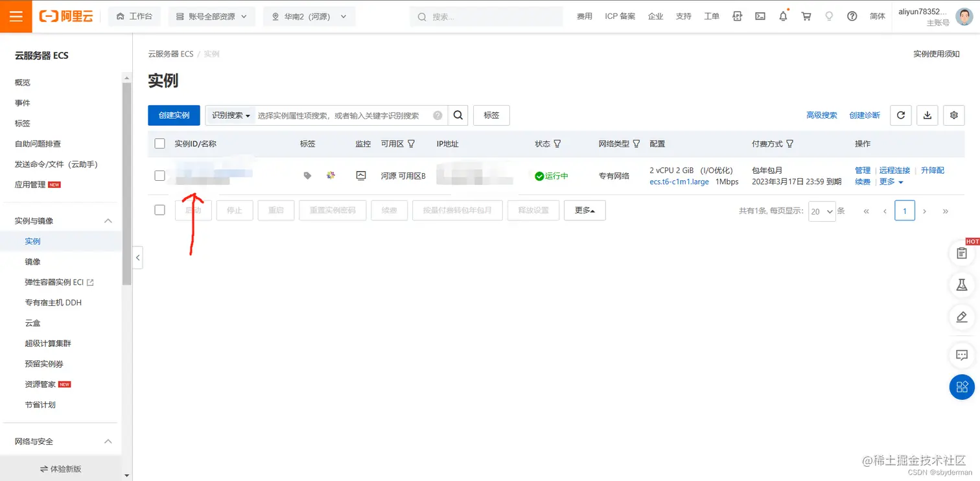Click the search field help icon
Screen dimensions: 980x481
coord(437,115)
